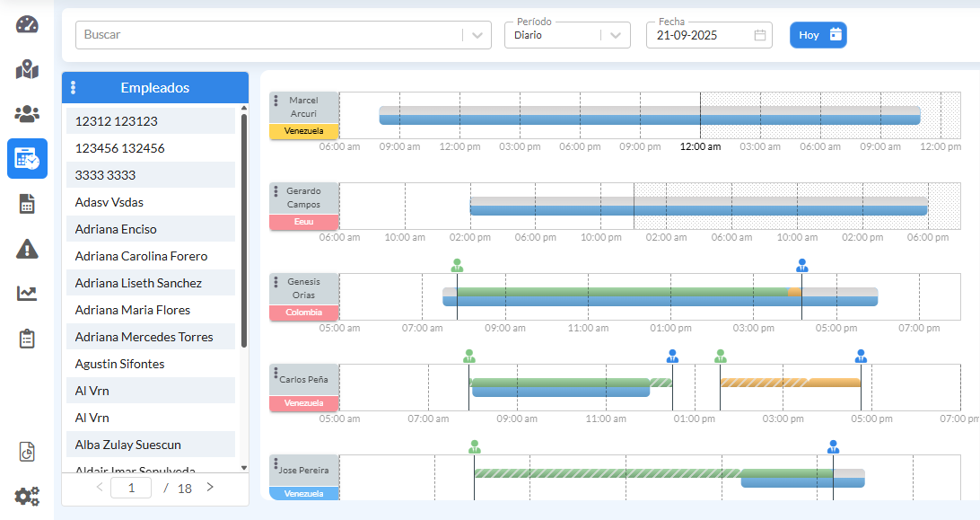Select employee Agustin Sifontes from list

[119, 364]
